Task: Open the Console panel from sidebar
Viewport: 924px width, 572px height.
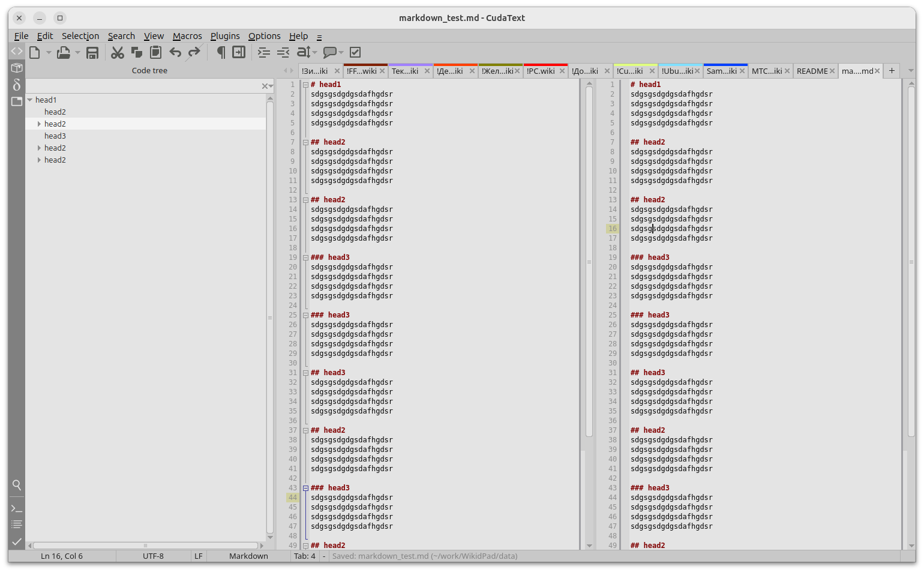Action: [x=17, y=508]
